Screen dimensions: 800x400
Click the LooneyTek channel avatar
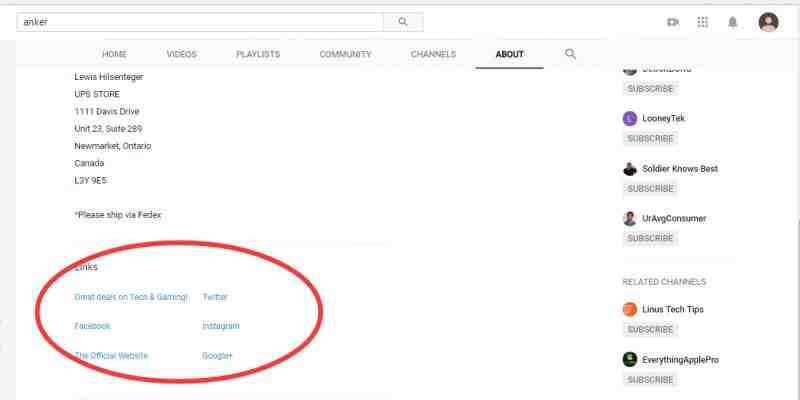click(630, 118)
